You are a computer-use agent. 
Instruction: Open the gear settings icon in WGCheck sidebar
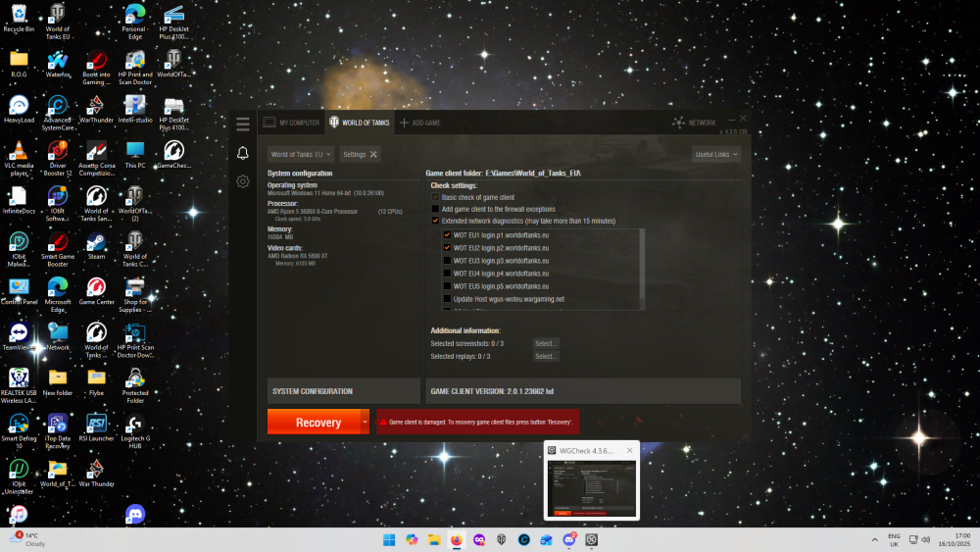tap(243, 181)
